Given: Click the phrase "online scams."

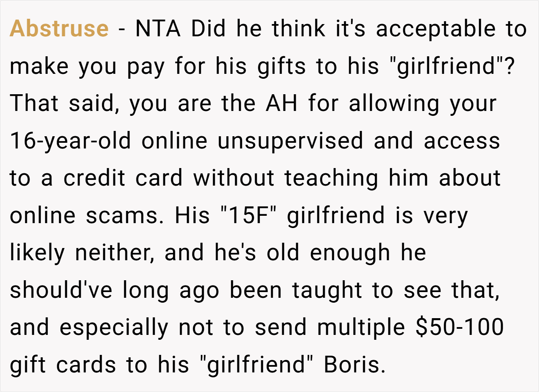Looking at the screenshot, I should coord(87,216).
